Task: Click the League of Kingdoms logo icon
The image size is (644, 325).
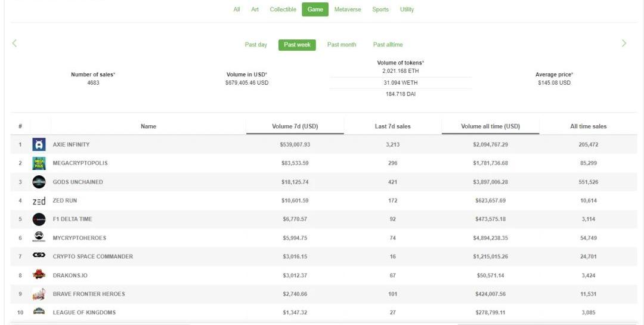Action: point(39,311)
